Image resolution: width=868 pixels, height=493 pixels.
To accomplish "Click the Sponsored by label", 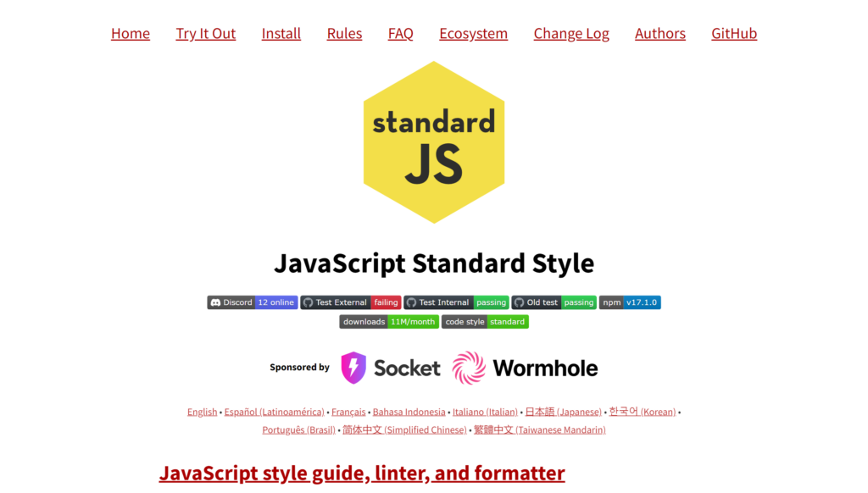I will click(299, 368).
